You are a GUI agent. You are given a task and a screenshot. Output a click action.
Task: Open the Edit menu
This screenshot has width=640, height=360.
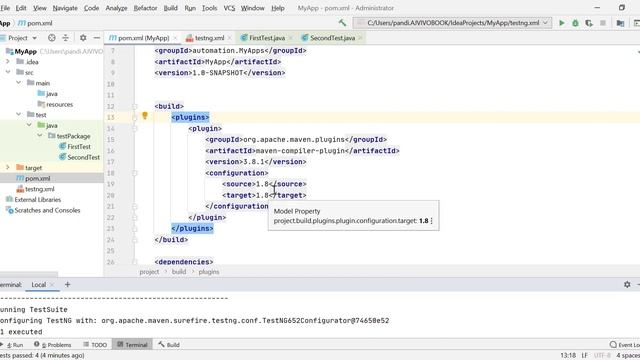click(x=21, y=8)
